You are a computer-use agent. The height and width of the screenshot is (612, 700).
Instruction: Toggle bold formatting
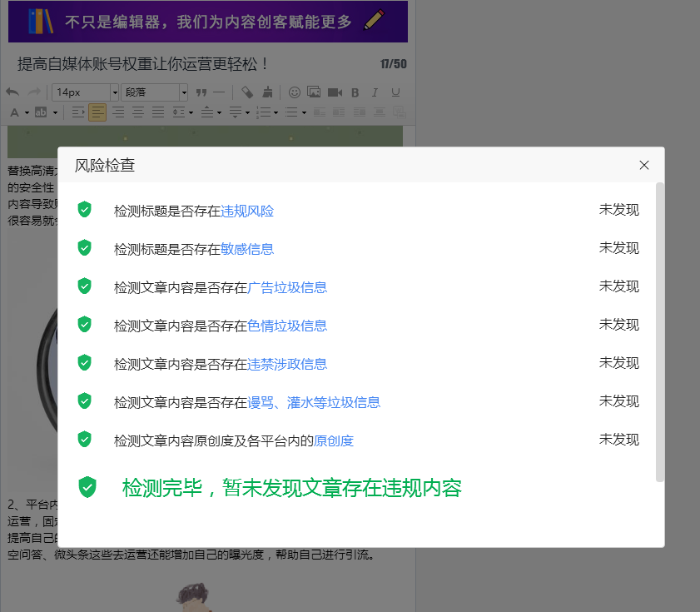355,92
